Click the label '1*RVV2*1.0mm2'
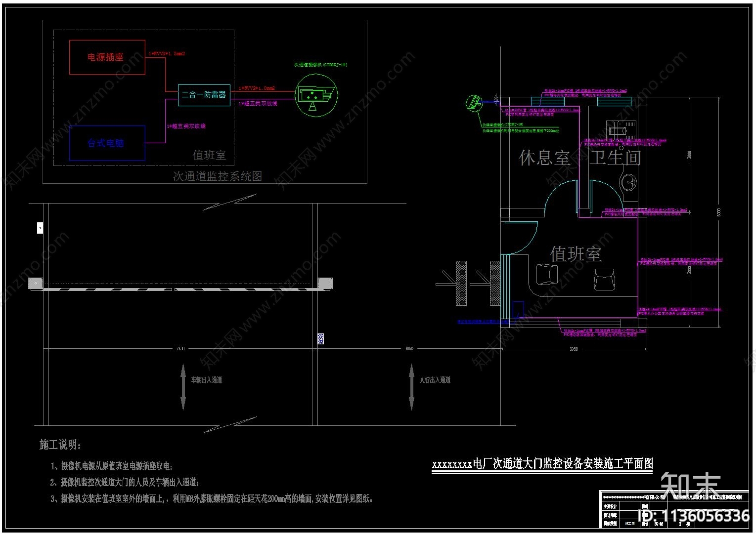 [257, 88]
